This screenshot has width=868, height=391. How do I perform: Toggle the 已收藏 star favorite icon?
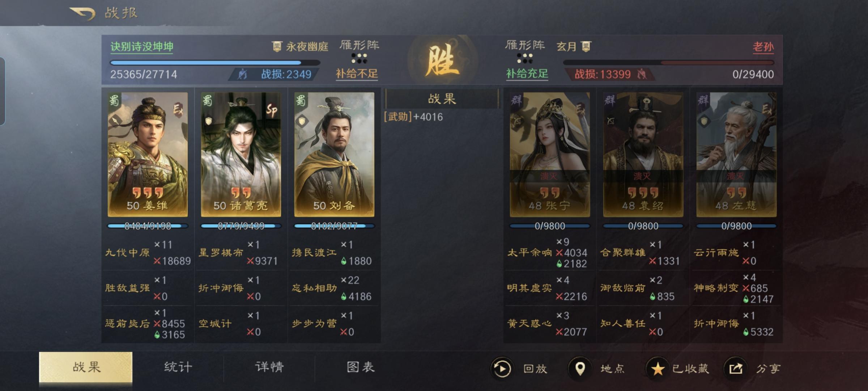[658, 369]
